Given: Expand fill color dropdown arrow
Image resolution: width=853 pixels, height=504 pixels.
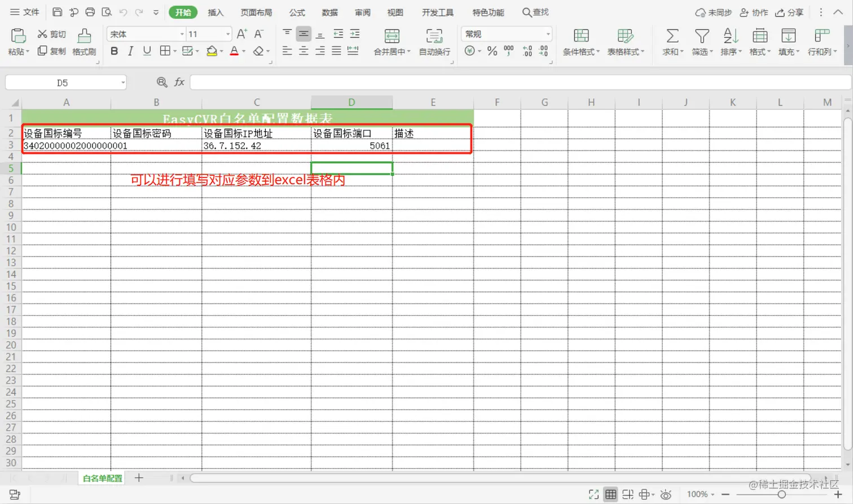Looking at the screenshot, I should (x=221, y=51).
